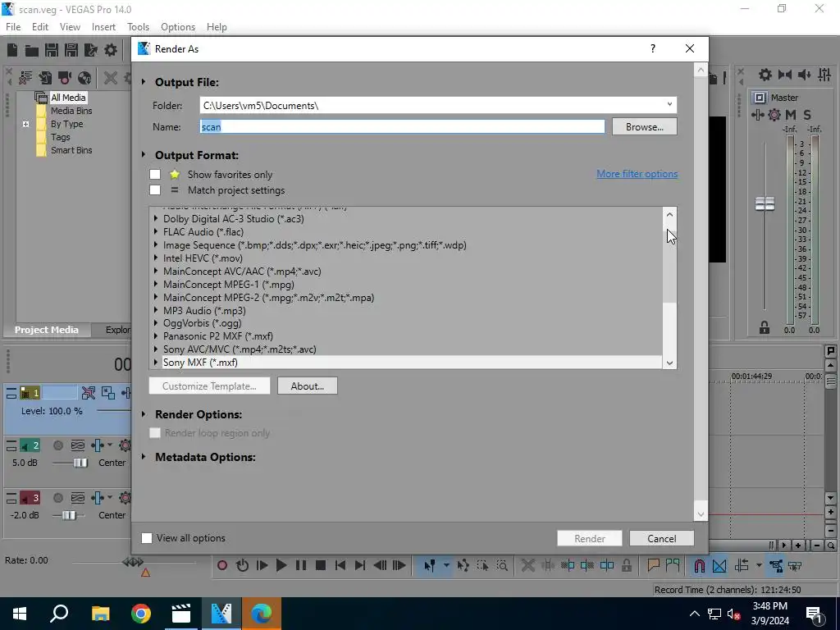This screenshot has height=630, width=840.
Task: Click the Import Media icon in Project Media panel
Action: click(x=46, y=78)
